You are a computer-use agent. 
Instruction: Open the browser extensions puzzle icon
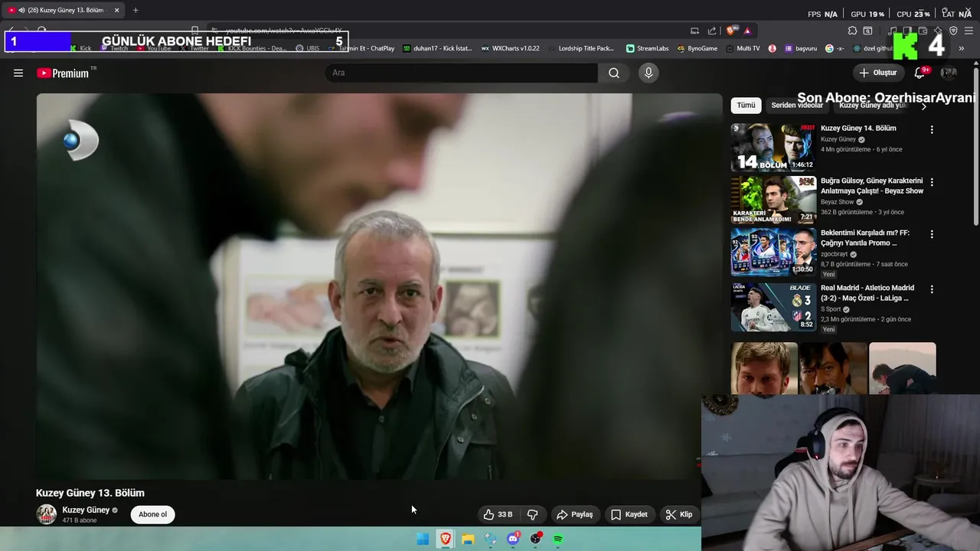pyautogui.click(x=852, y=31)
